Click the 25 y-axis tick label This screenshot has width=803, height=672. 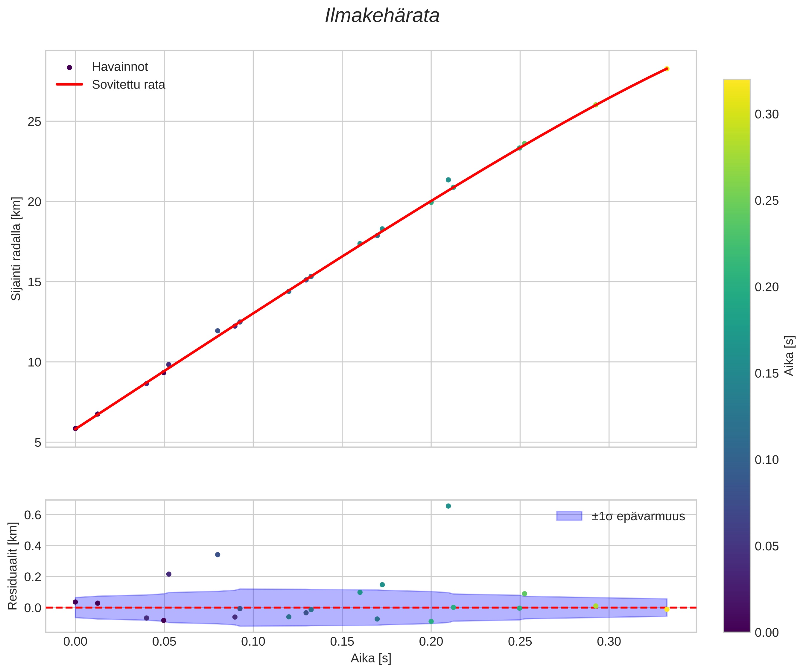pos(34,122)
